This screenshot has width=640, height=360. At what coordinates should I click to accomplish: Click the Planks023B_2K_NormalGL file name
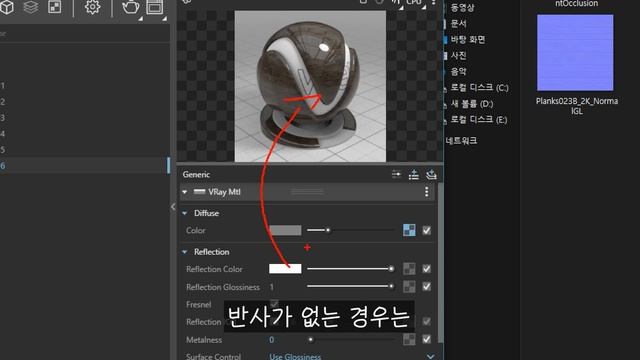pos(577,106)
